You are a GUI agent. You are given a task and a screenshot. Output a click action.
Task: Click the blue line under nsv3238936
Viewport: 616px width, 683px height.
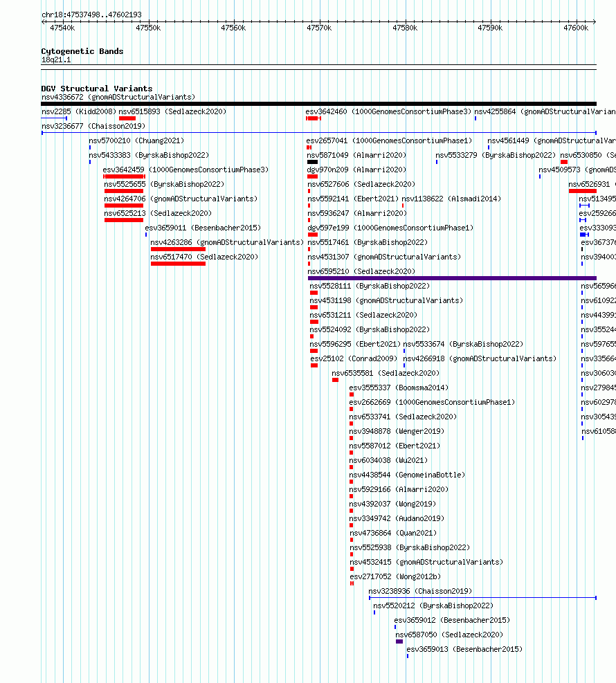482,598
